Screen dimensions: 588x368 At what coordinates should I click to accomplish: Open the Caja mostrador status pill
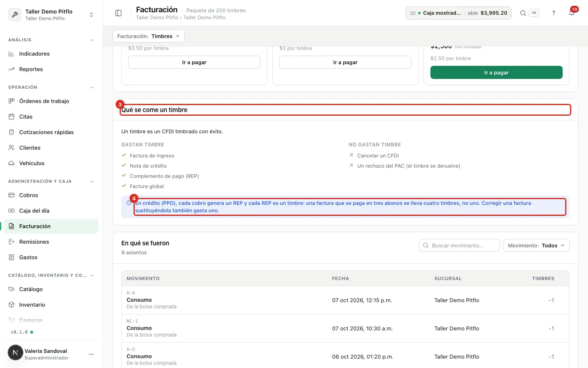[458, 13]
